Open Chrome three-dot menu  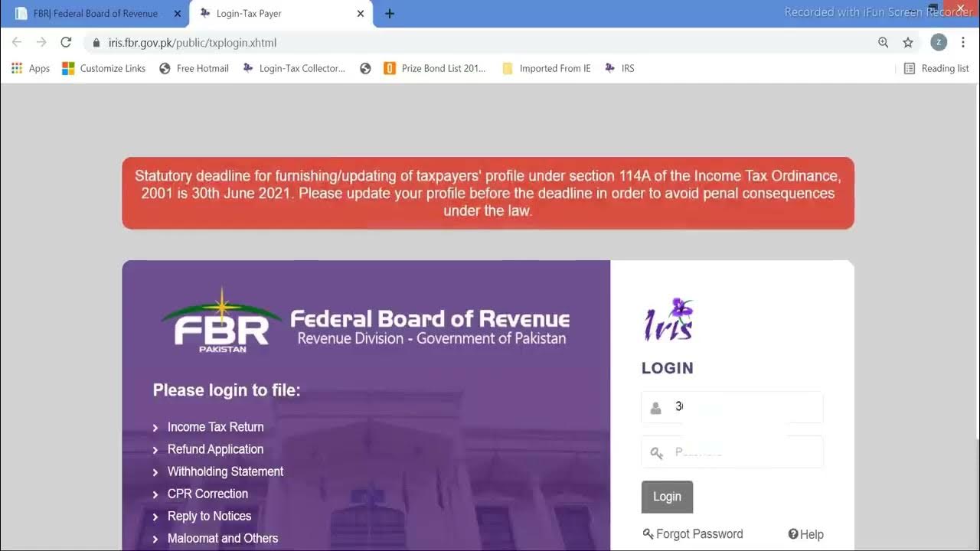(963, 43)
